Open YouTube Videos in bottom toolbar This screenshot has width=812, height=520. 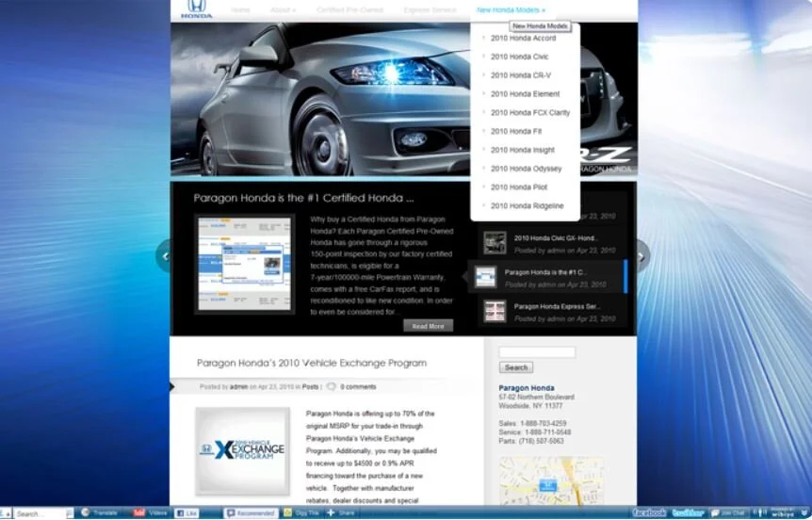coord(150,512)
